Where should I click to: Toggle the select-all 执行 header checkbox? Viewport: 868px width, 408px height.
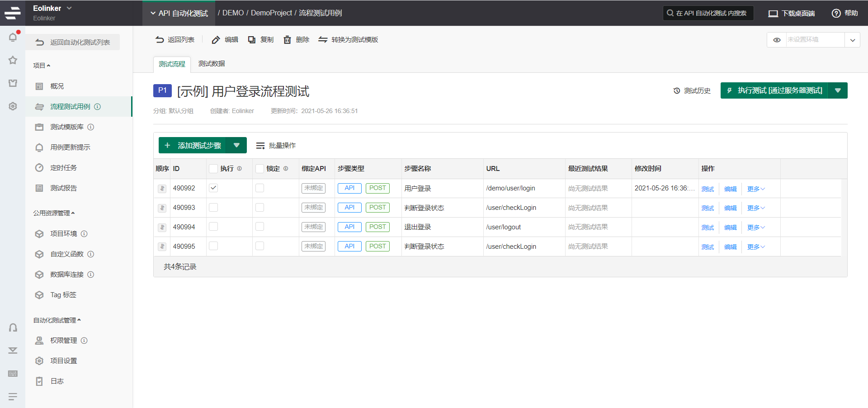[x=213, y=169]
